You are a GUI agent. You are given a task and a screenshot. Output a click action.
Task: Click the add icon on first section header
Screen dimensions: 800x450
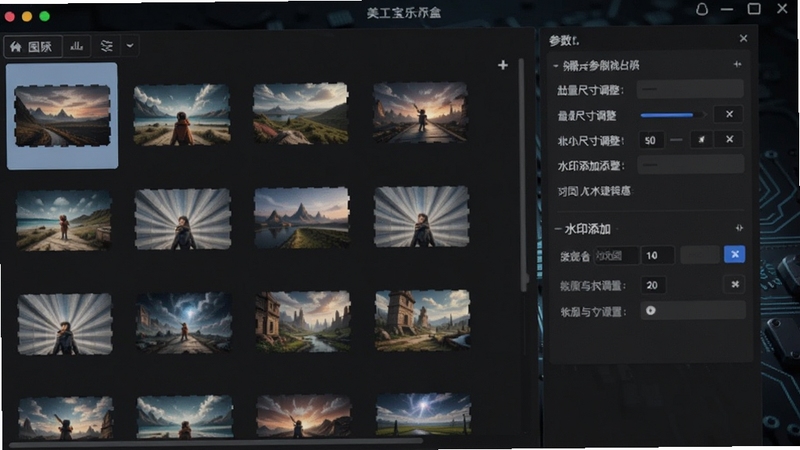(737, 64)
